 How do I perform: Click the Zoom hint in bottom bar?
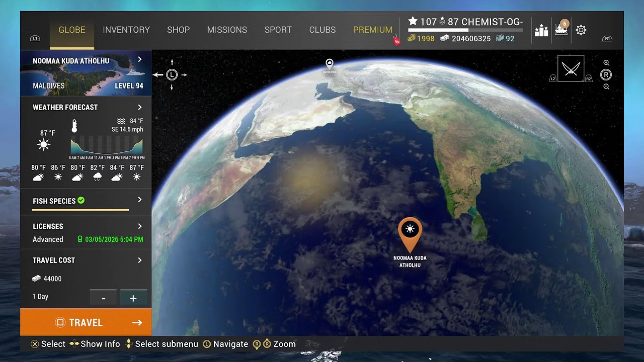point(274,344)
